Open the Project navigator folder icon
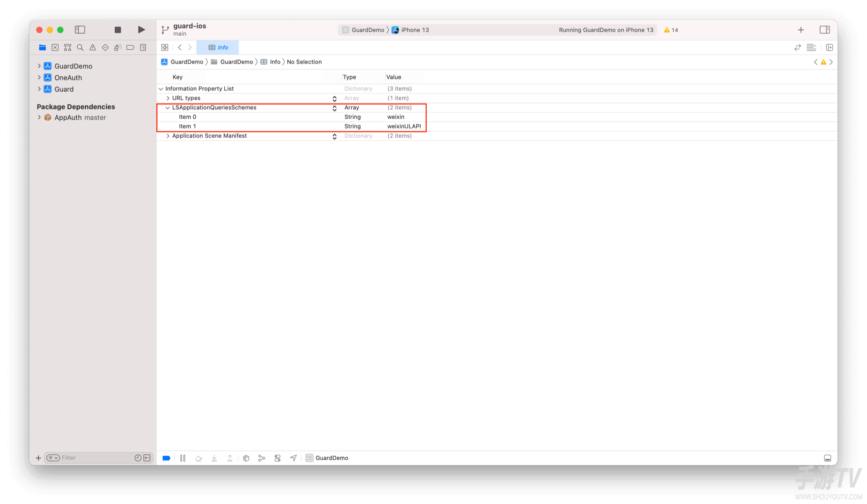The width and height of the screenshot is (867, 504). tap(42, 47)
